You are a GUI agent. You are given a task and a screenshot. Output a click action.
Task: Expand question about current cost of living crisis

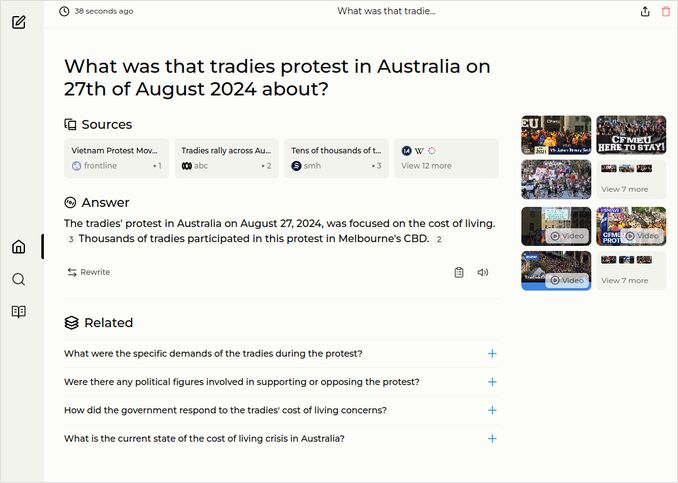492,438
